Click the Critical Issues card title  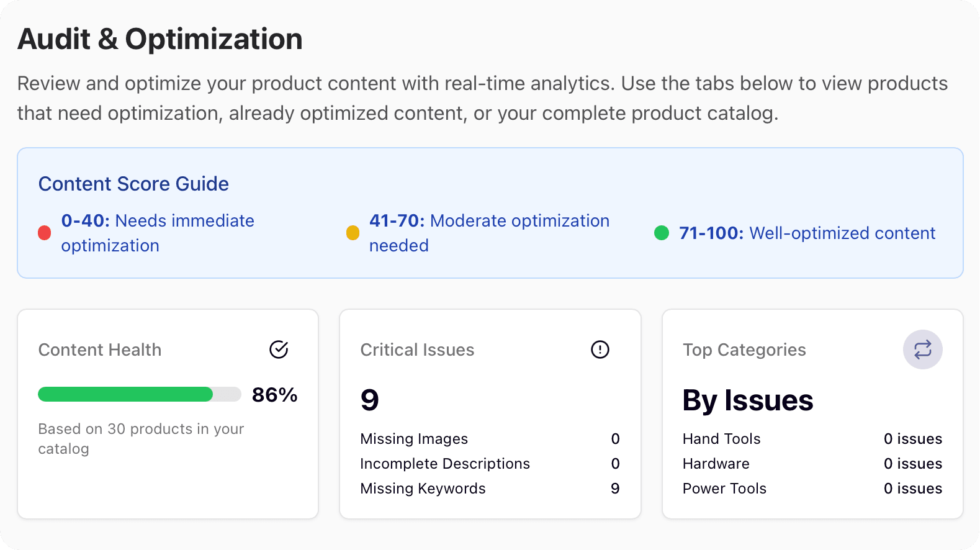(417, 349)
